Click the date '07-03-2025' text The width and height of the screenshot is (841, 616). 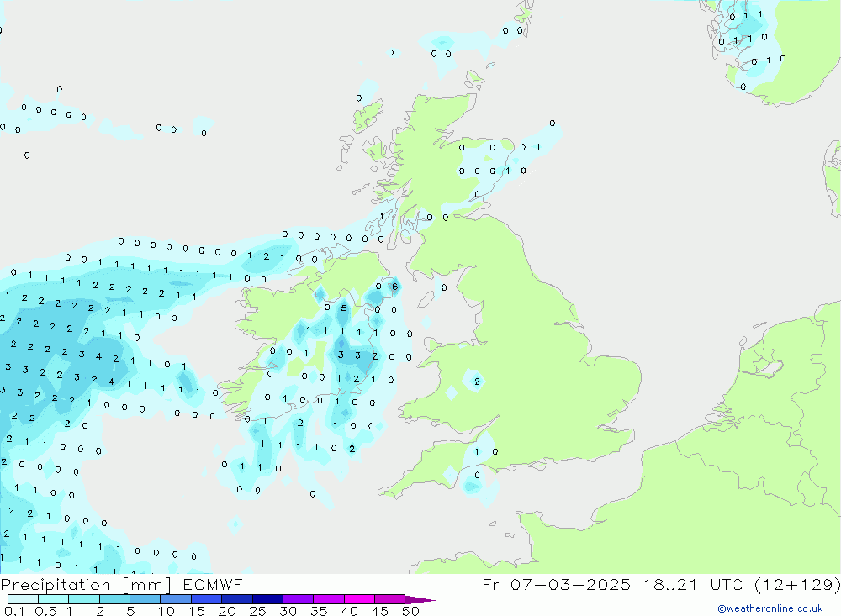pyautogui.click(x=570, y=585)
